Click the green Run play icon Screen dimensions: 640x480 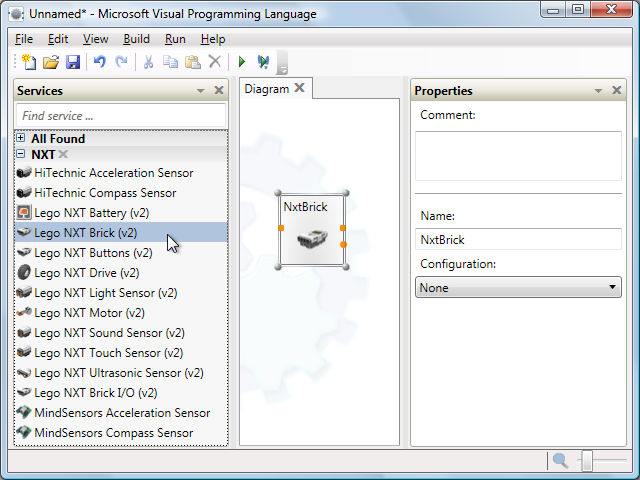click(x=242, y=62)
